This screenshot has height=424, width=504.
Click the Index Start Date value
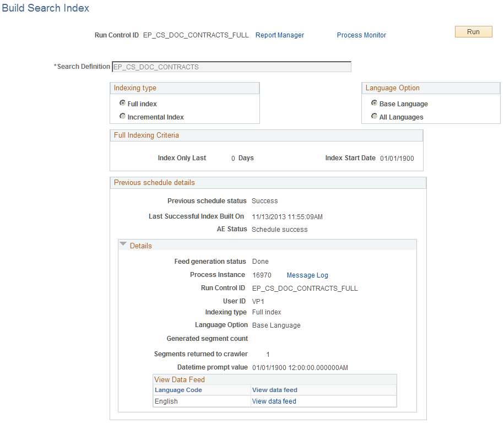pyautogui.click(x=398, y=158)
